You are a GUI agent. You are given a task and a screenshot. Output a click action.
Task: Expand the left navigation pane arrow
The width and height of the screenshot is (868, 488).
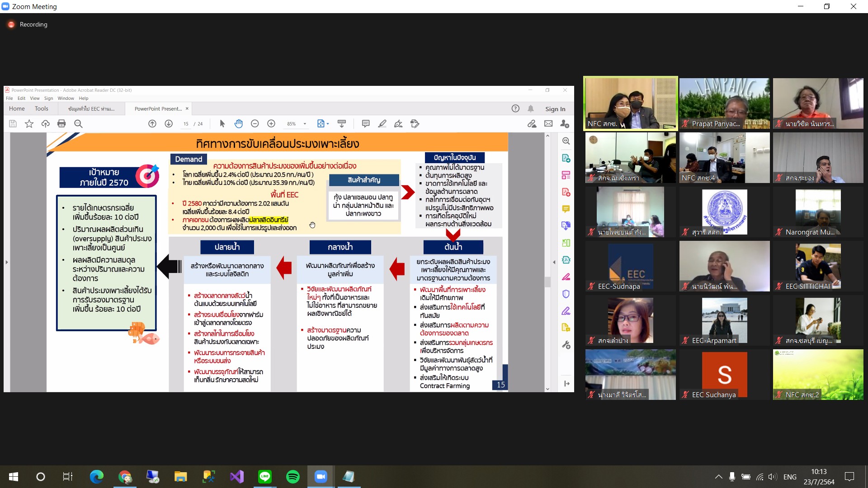tap(6, 262)
